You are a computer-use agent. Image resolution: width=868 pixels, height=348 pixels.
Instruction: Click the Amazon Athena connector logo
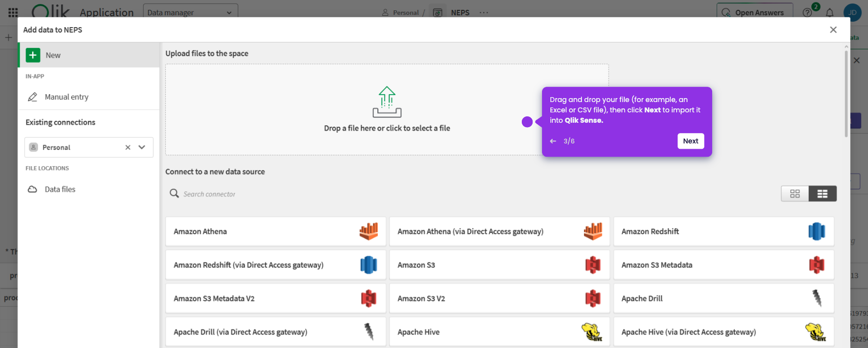click(369, 231)
